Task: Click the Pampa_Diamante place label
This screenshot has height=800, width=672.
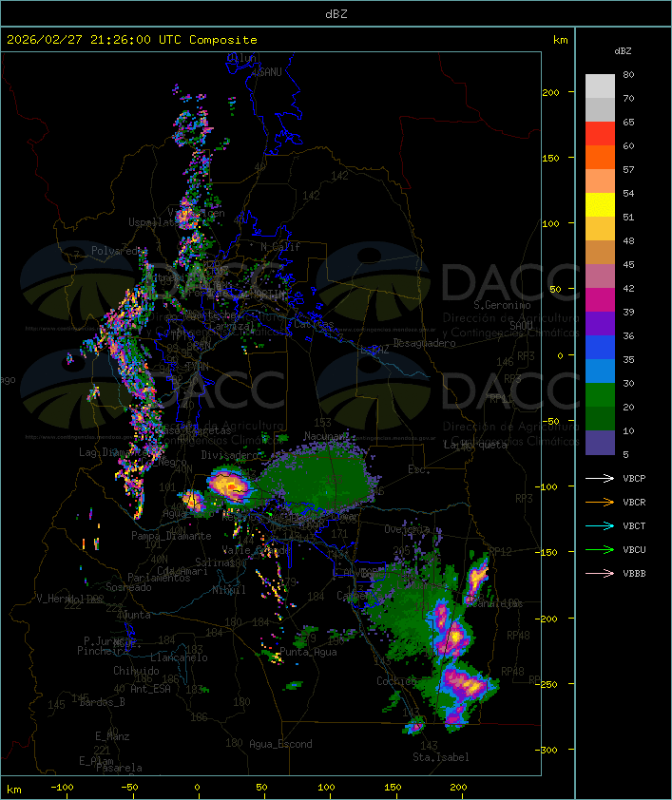Action: pos(171,536)
